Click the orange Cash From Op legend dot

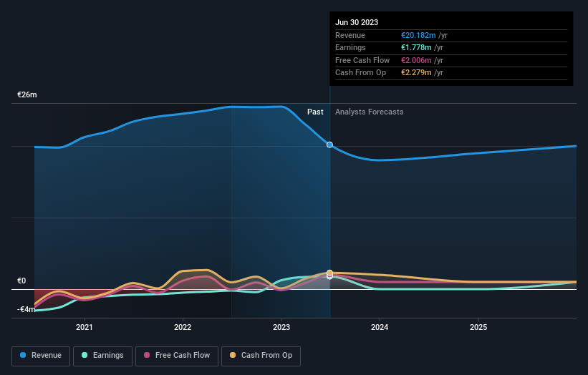(233, 355)
